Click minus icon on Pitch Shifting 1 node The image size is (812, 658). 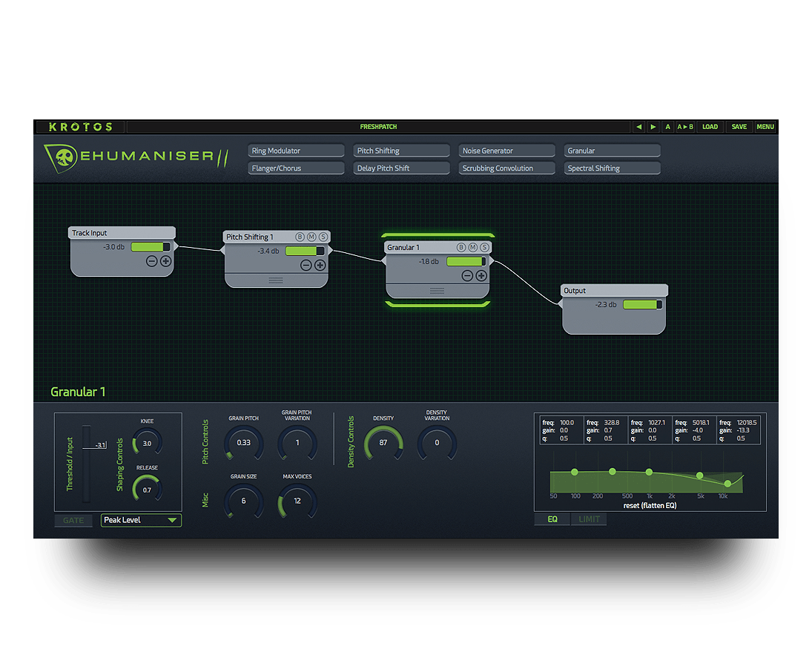(306, 266)
